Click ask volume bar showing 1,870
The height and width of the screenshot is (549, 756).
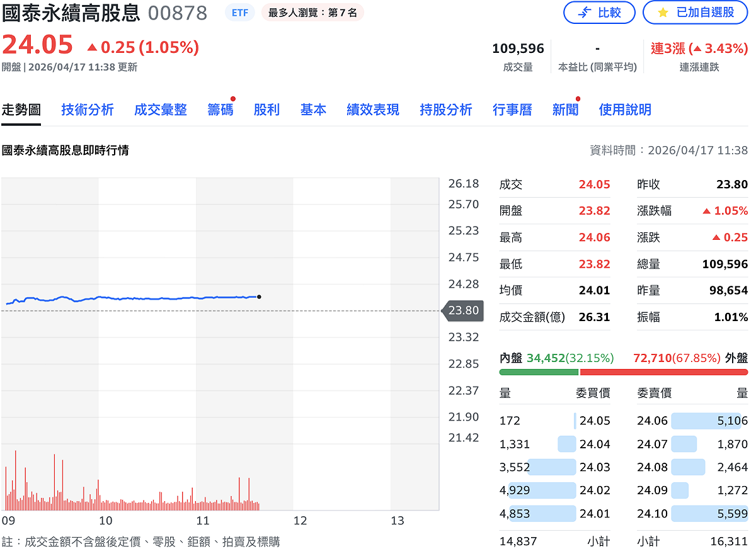click(x=684, y=444)
